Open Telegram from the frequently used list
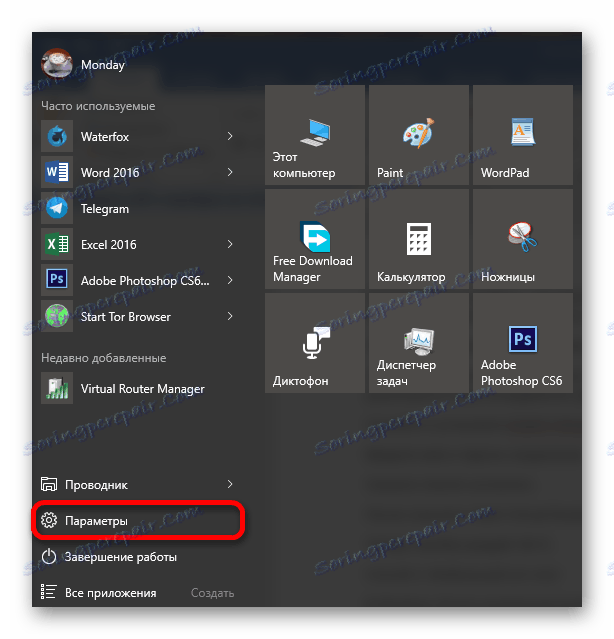 coord(139,208)
